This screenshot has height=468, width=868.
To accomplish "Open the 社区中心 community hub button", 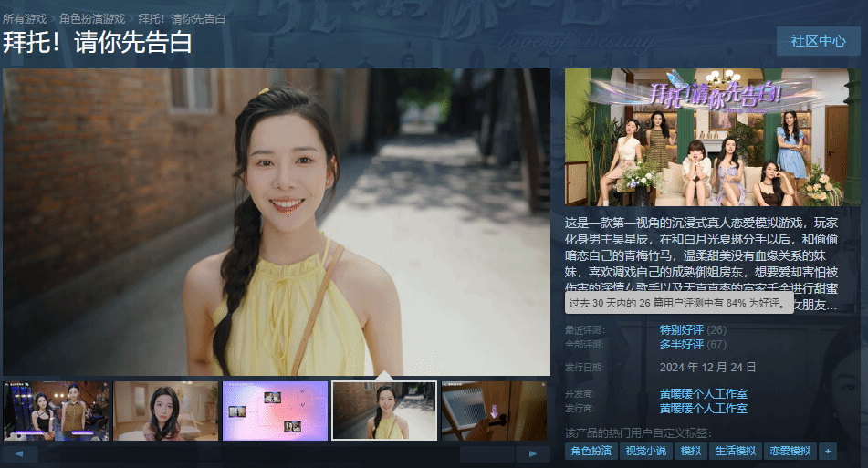I will coord(818,41).
